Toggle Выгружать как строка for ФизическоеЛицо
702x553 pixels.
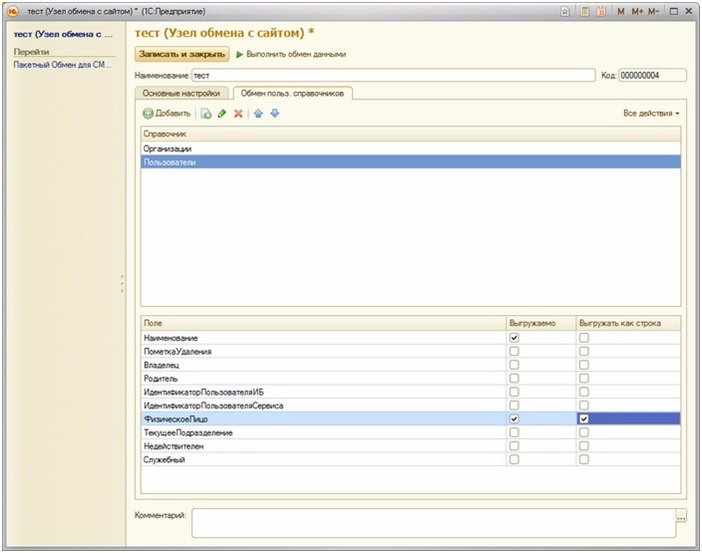(583, 418)
